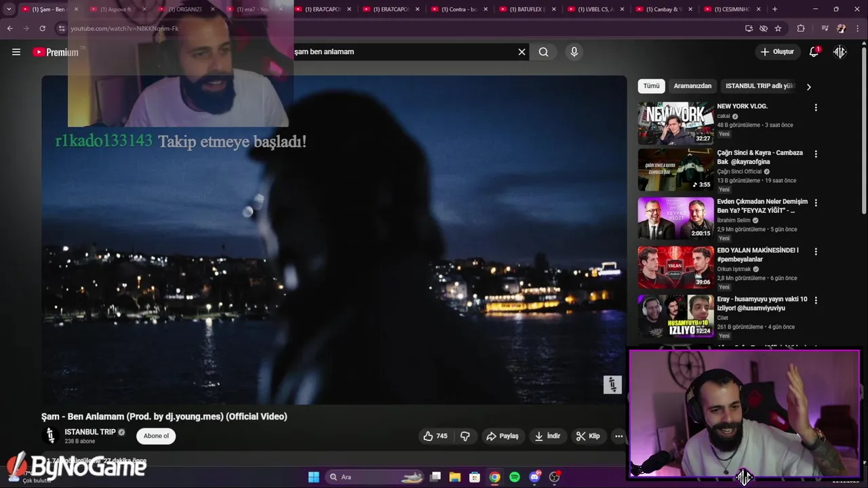The height and width of the screenshot is (488, 868).
Task: Open options menu for NEW YORK VLOG
Action: point(816,107)
